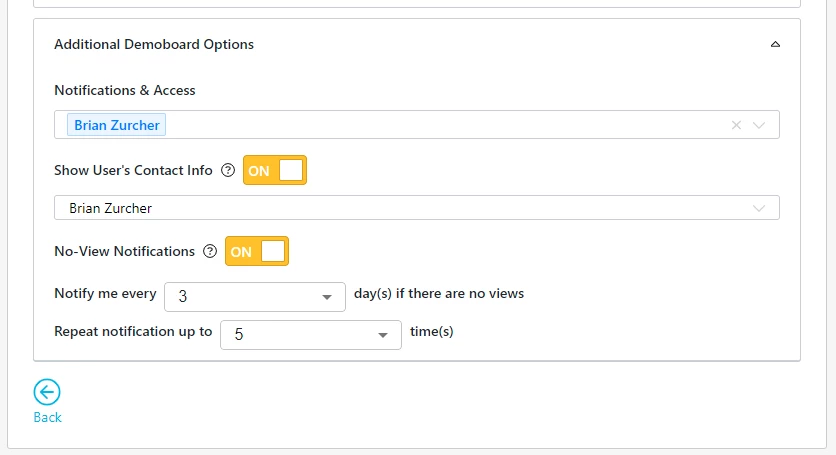Click the Back text link
836x455 pixels.
47,417
